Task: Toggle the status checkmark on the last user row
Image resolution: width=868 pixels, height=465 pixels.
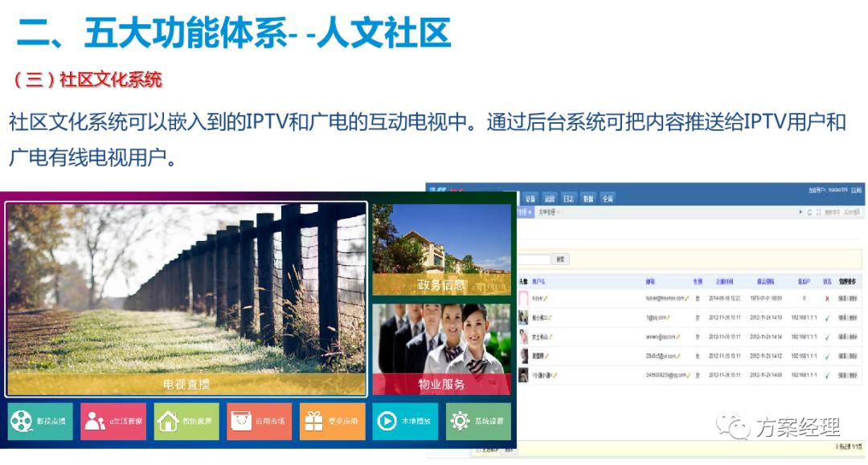Action: pyautogui.click(x=825, y=374)
